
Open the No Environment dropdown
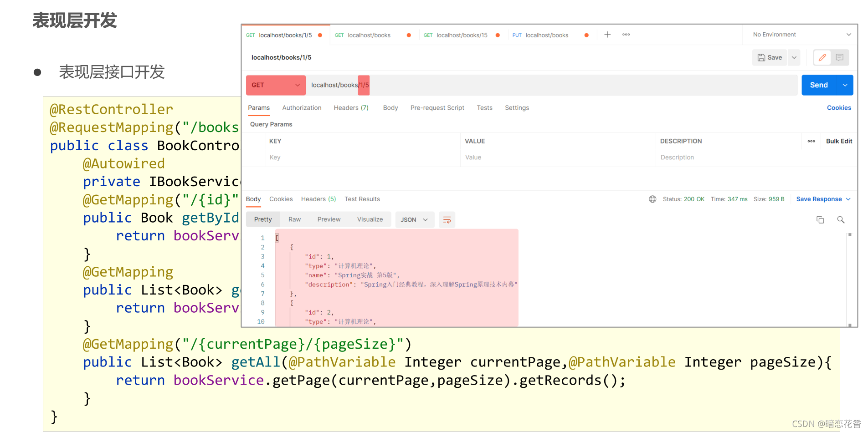(x=801, y=35)
